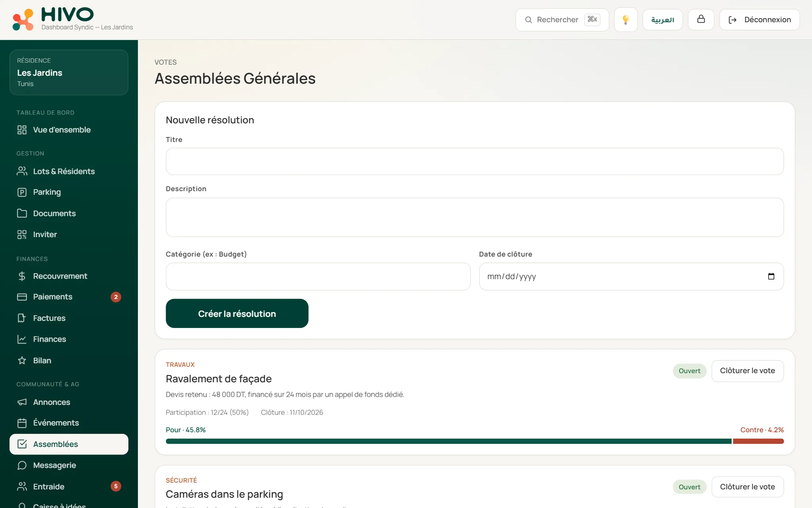This screenshot has width=812, height=508.
Task: Click the Recouvrement dollar icon
Action: coord(22,276)
